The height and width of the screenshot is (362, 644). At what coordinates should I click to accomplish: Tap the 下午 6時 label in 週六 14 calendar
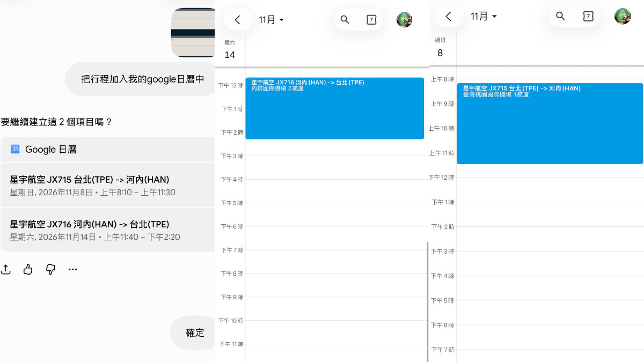click(231, 226)
